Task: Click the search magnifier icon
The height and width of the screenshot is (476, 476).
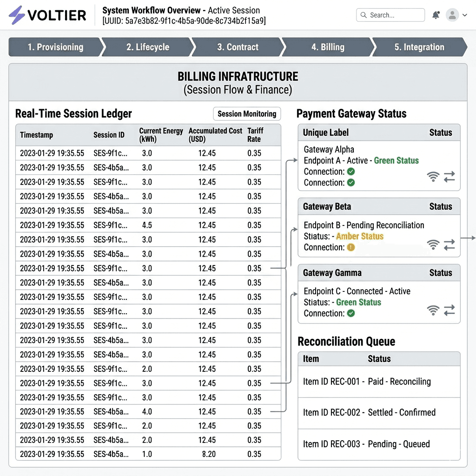Action: pyautogui.click(x=364, y=15)
